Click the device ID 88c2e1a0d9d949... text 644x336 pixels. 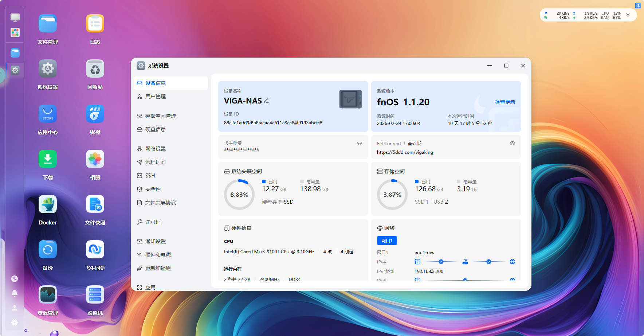(x=273, y=123)
